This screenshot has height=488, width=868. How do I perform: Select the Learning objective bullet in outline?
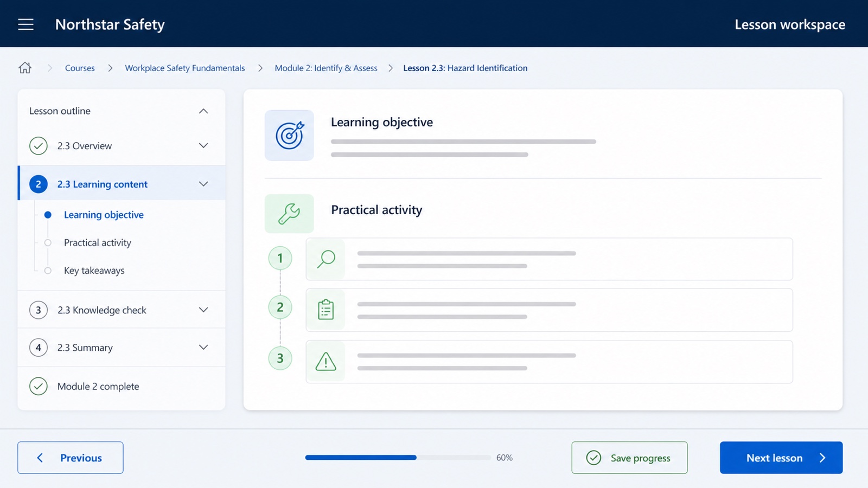point(48,215)
